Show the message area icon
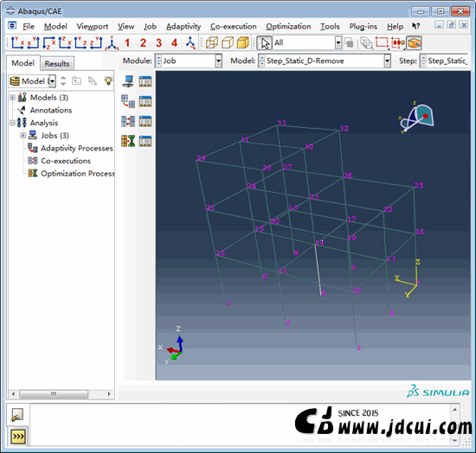The image size is (476, 453). click(17, 415)
